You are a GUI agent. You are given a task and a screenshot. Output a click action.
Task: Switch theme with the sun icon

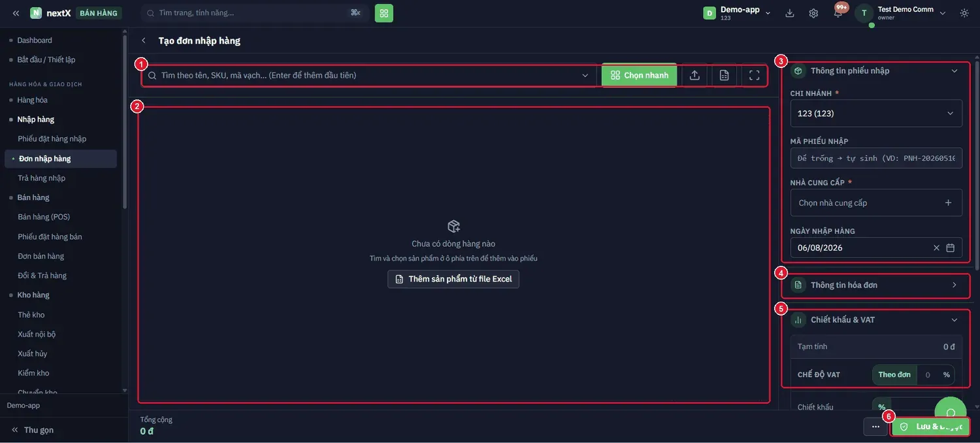pyautogui.click(x=964, y=13)
